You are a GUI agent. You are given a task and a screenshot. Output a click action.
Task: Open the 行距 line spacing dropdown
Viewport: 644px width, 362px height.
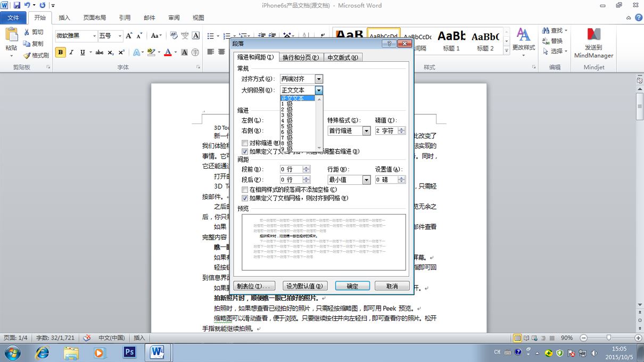point(366,180)
